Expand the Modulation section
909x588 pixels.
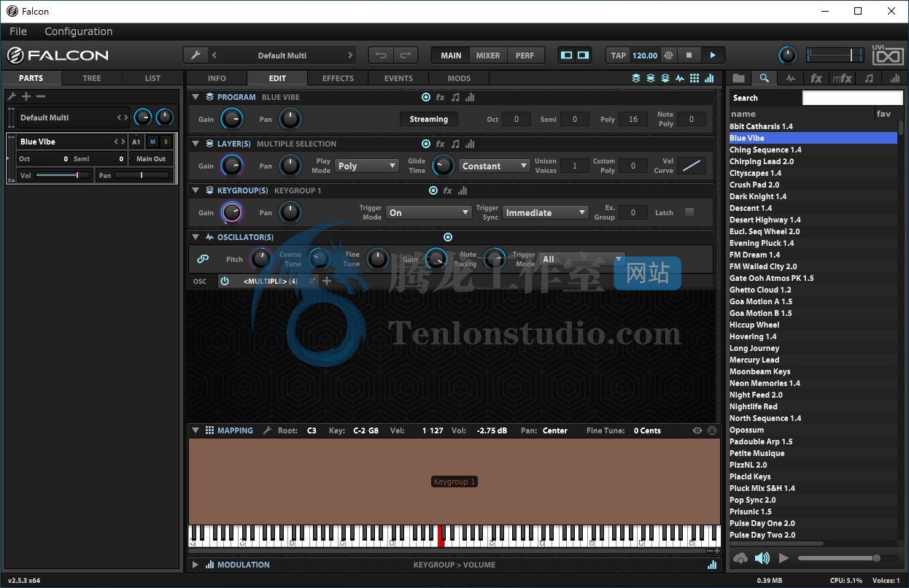(x=196, y=565)
